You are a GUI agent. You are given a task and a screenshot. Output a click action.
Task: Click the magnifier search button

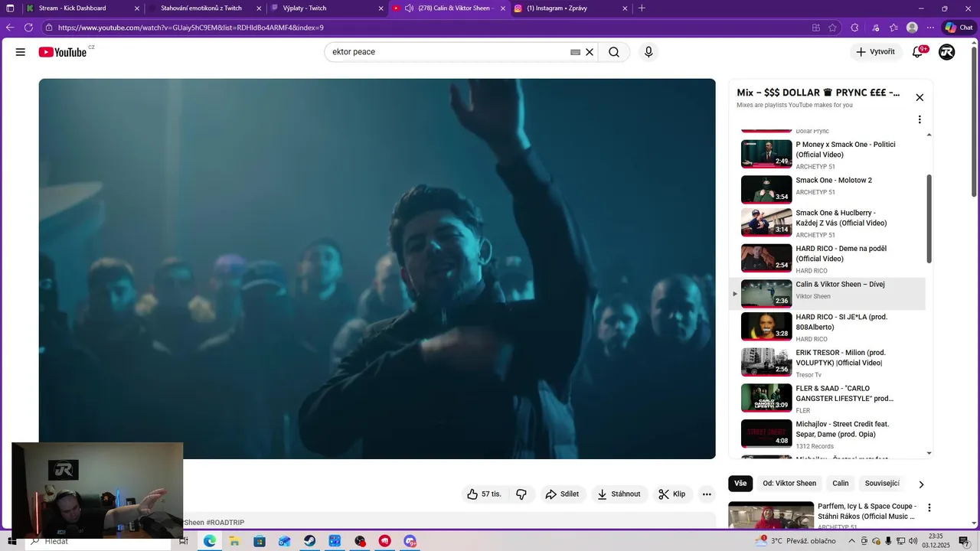[x=614, y=52]
